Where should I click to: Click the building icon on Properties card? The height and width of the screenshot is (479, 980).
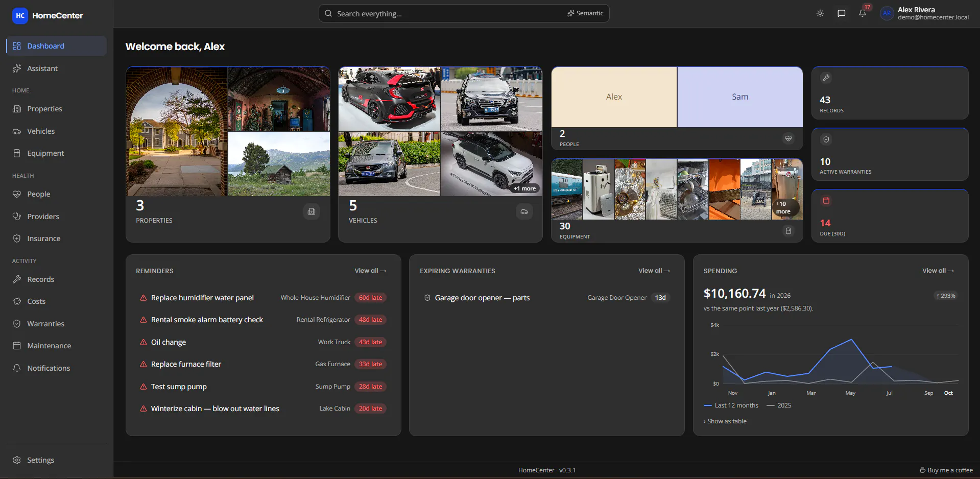click(312, 211)
